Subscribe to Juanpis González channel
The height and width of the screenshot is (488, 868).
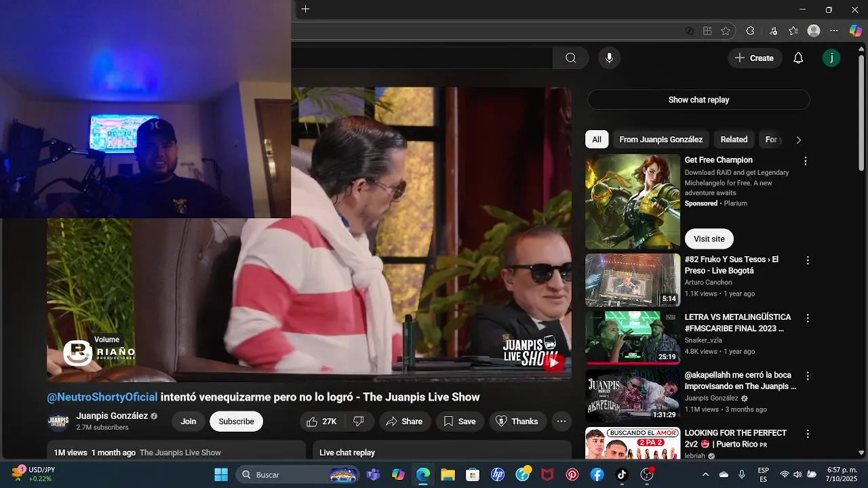[x=236, y=422]
